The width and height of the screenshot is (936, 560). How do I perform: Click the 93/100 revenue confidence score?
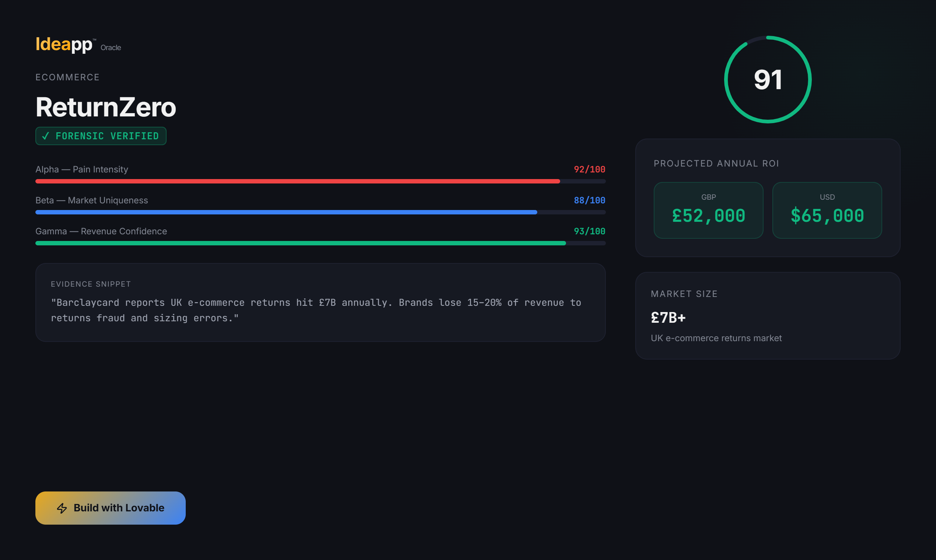pyautogui.click(x=589, y=231)
